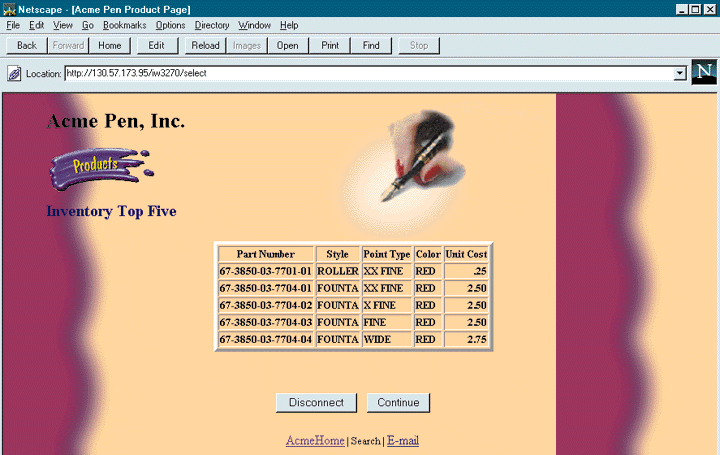720x455 pixels.
Task: Click the Continue button
Action: click(x=398, y=403)
